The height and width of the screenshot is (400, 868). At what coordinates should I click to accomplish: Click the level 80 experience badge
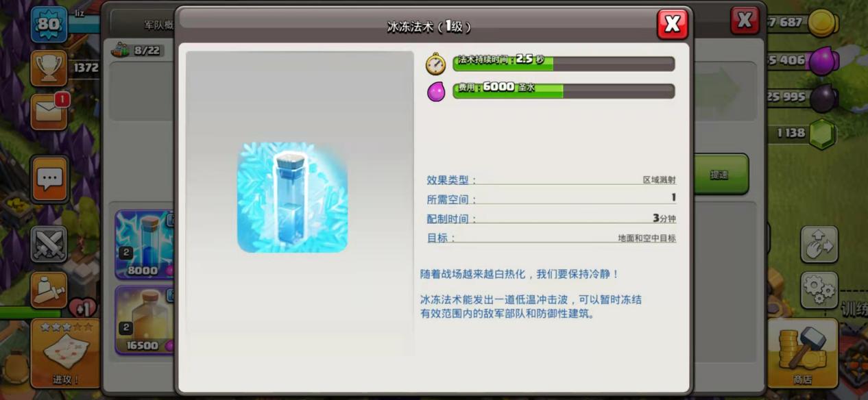(49, 24)
